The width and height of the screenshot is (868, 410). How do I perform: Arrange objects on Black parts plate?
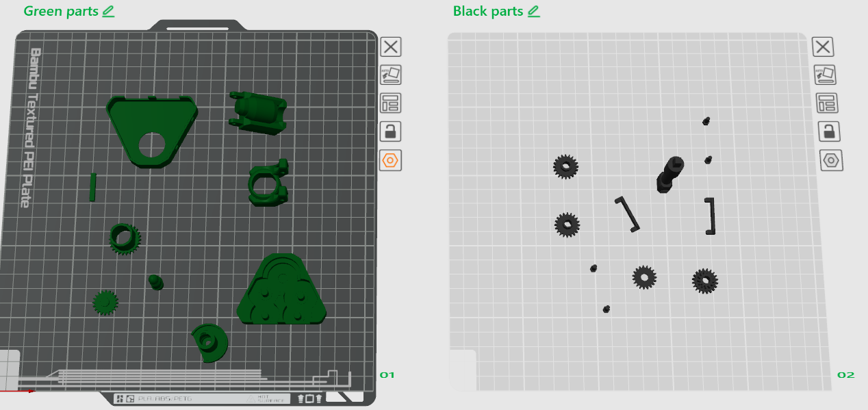point(828,103)
